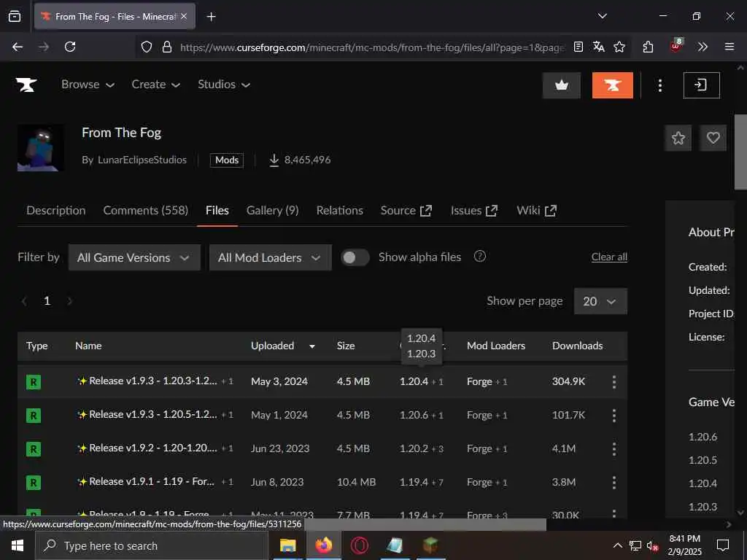747x560 pixels.
Task: Open the extensions puzzle icon
Action: click(648, 47)
